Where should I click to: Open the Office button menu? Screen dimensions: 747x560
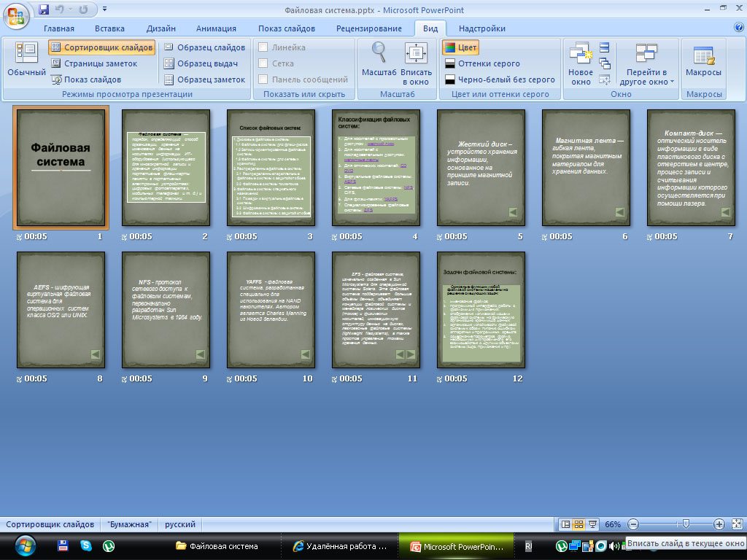pyautogui.click(x=17, y=15)
